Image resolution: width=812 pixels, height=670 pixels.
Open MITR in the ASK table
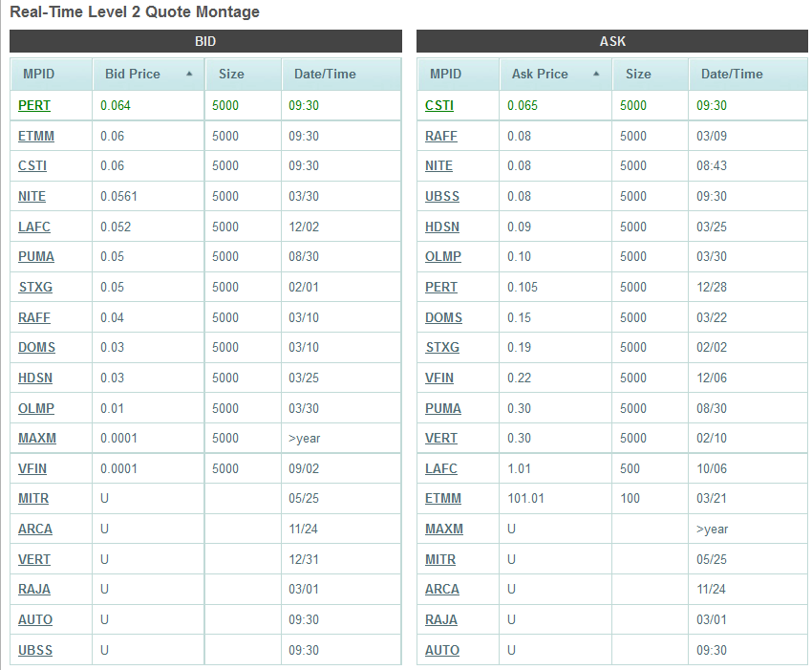[440, 559]
